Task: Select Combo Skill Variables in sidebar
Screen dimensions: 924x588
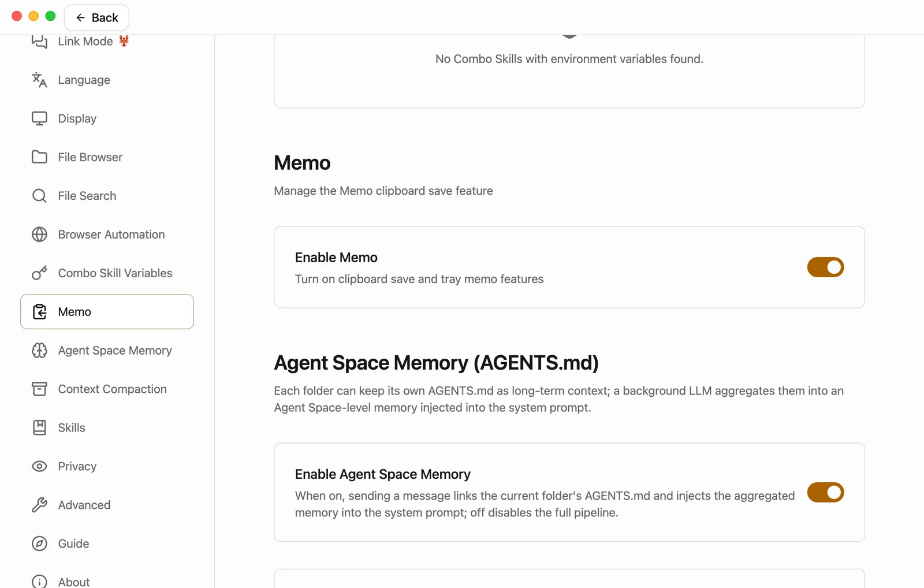Action: 107,273
